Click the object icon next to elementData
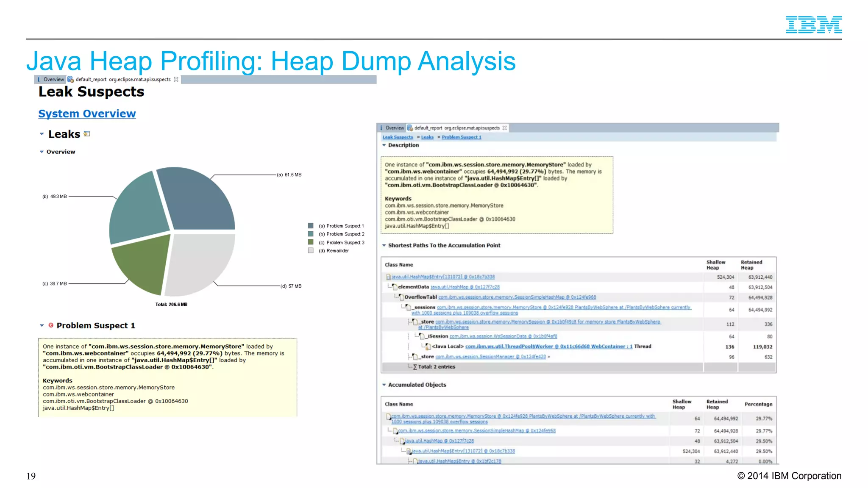The width and height of the screenshot is (868, 488). click(x=395, y=287)
